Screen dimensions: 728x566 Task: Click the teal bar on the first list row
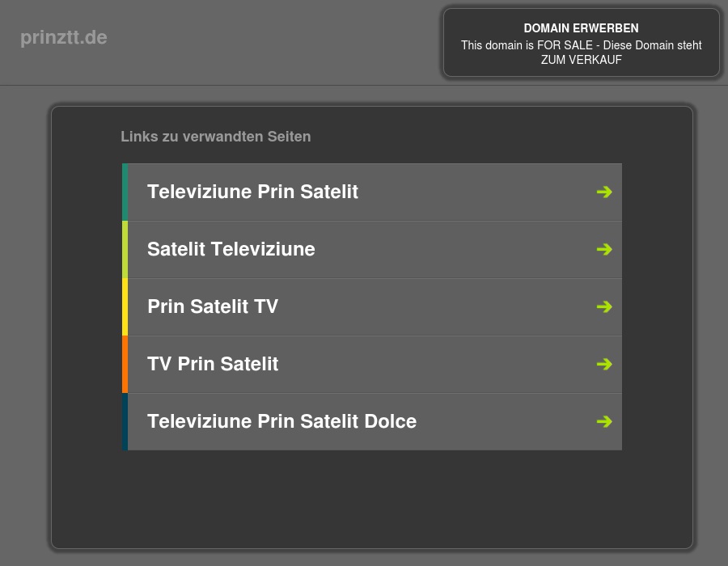coord(126,192)
